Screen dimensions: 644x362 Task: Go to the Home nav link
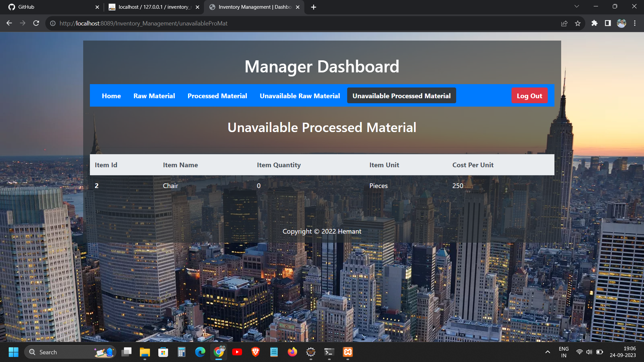[x=111, y=96]
